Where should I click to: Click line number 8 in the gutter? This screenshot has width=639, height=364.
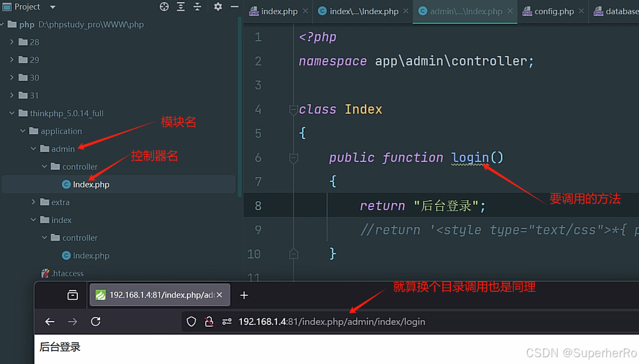pyautogui.click(x=258, y=205)
